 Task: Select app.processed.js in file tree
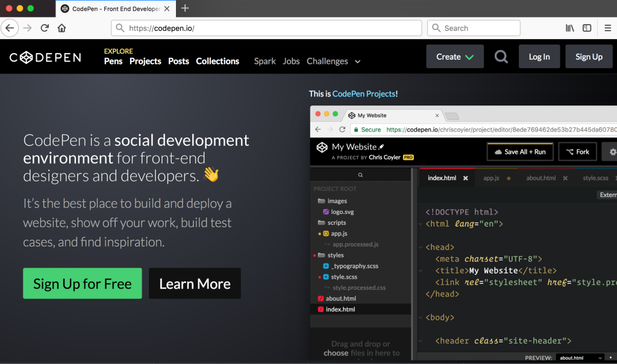coord(355,244)
